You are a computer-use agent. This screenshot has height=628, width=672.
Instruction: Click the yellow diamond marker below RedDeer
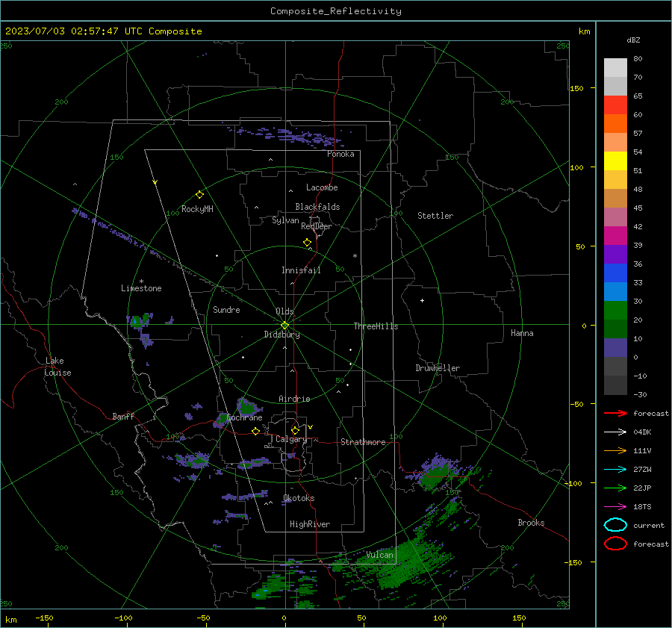[307, 243]
